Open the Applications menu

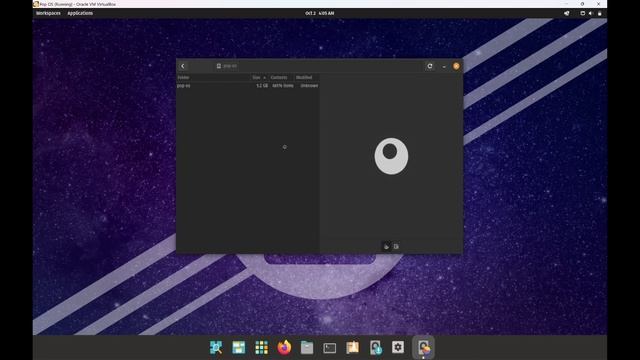click(x=80, y=13)
